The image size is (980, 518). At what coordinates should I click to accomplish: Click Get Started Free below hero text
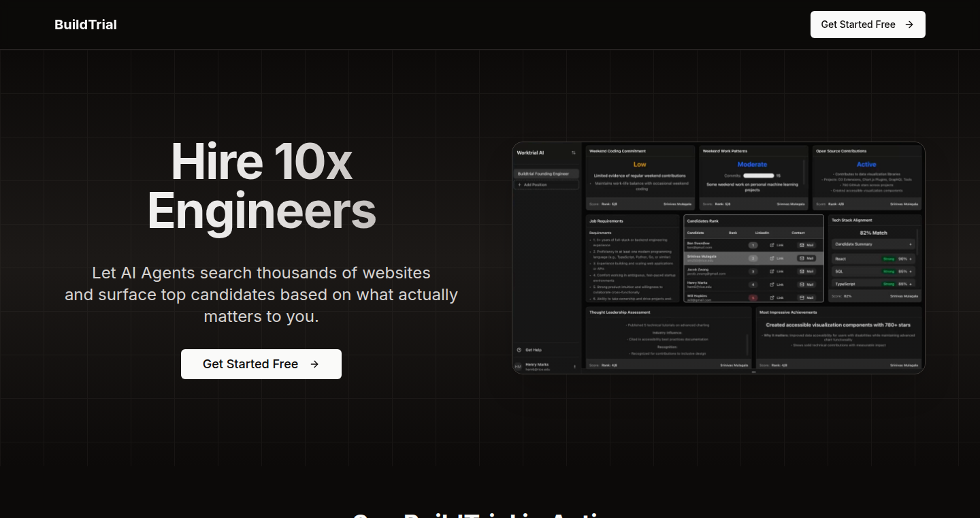coord(261,364)
